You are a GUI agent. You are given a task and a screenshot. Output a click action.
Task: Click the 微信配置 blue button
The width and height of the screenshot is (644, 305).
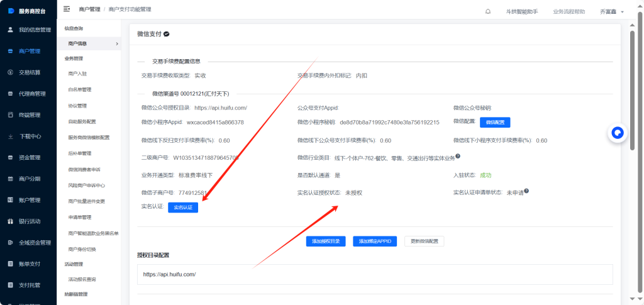click(495, 123)
